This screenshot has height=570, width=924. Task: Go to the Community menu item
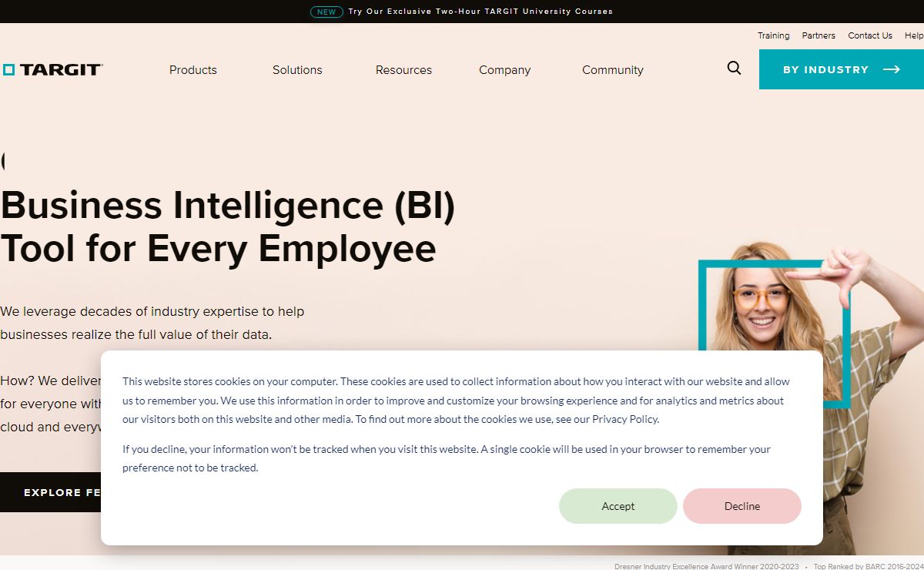612,69
